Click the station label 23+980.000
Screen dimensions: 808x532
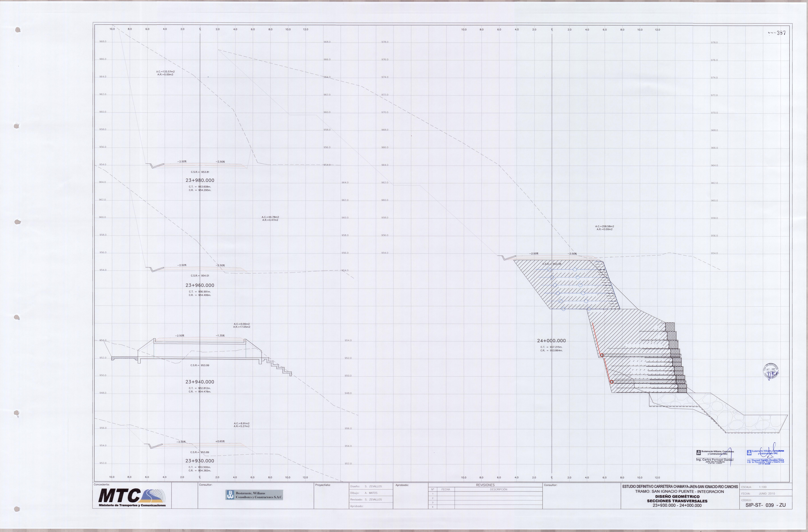[200, 181]
